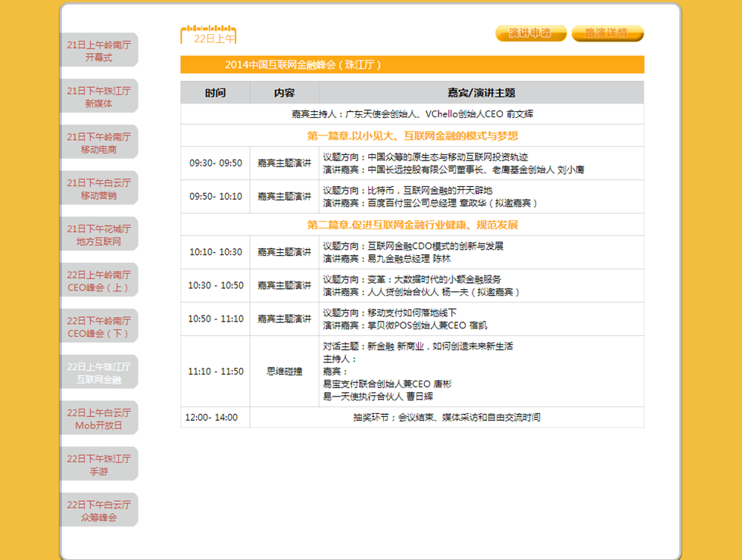Screen dimensions: 742x560
Task: Open the 21日上午岭南厅 开幕式 tab
Action: point(99,51)
